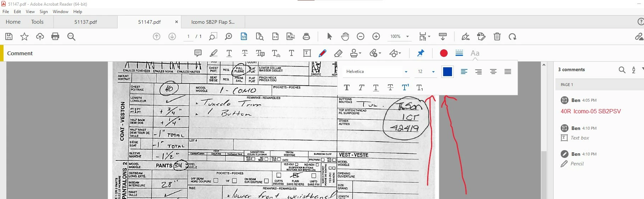Toggle strikethrough in text properties popup

click(390, 87)
